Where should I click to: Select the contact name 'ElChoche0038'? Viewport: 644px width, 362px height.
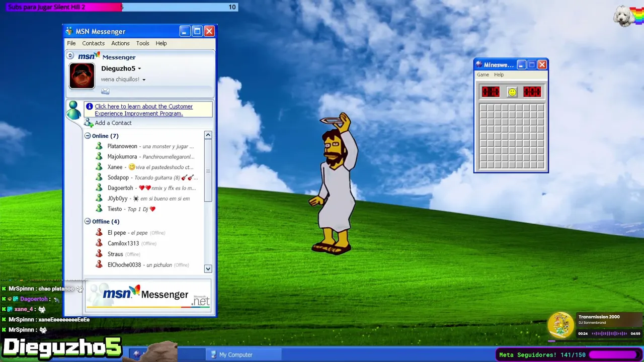(x=124, y=265)
